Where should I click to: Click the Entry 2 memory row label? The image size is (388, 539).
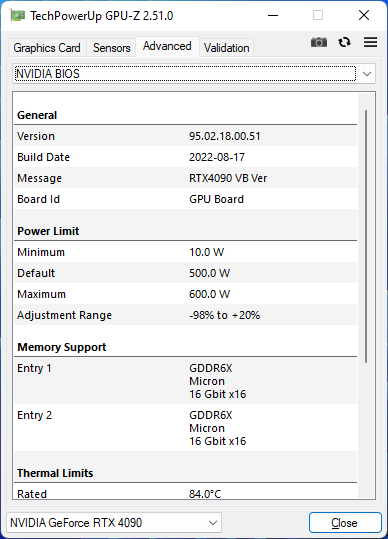34,415
